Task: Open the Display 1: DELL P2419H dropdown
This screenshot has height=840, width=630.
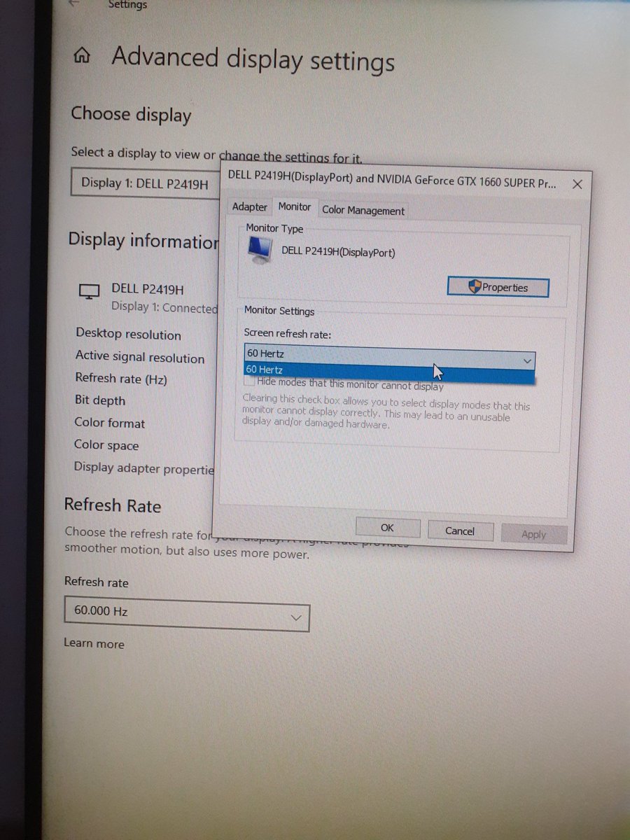Action: click(x=146, y=183)
